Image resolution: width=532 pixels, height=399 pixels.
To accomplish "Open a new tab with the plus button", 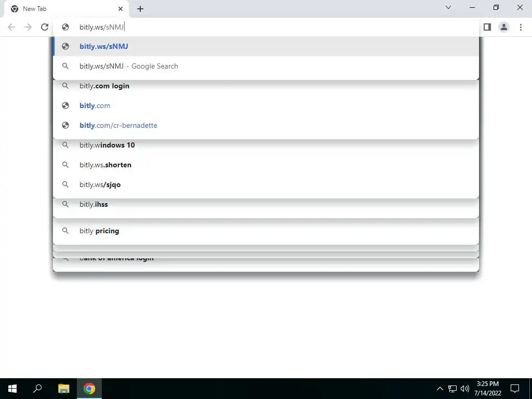I will click(140, 9).
